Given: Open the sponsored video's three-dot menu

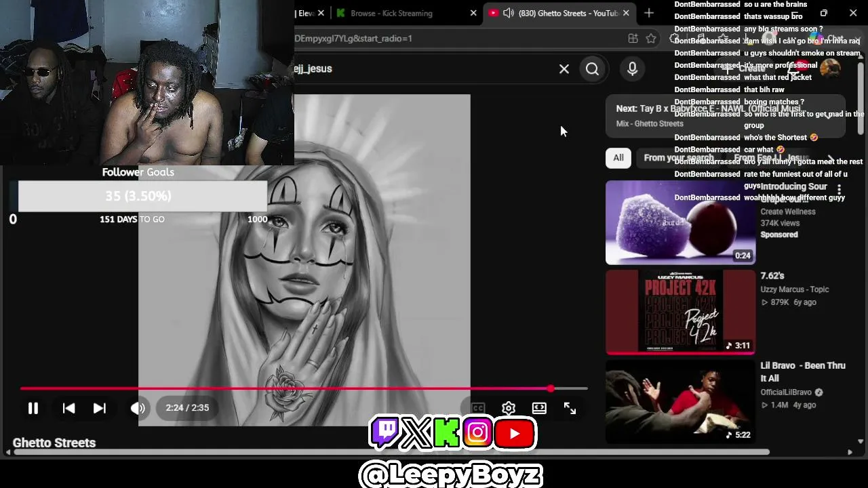Looking at the screenshot, I should [839, 190].
